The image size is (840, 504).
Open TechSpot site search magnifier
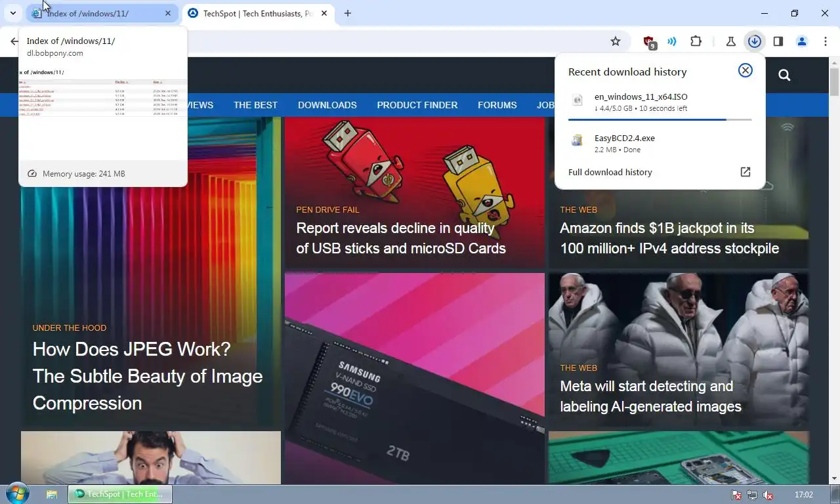pos(784,75)
